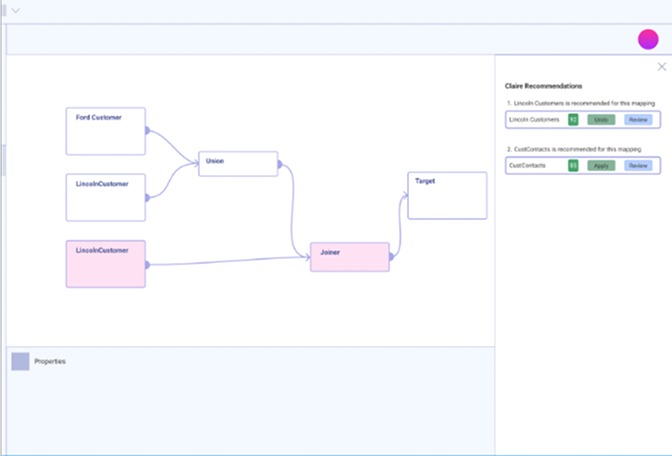672x456 pixels.
Task: Undo the Lincoln Customers recommendation
Action: tap(601, 120)
